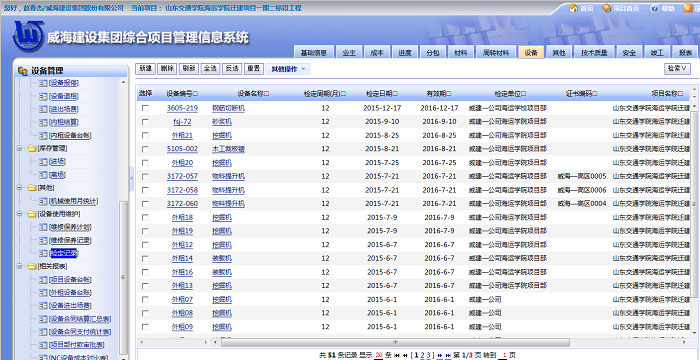Click the 重置 reset button

(x=253, y=69)
